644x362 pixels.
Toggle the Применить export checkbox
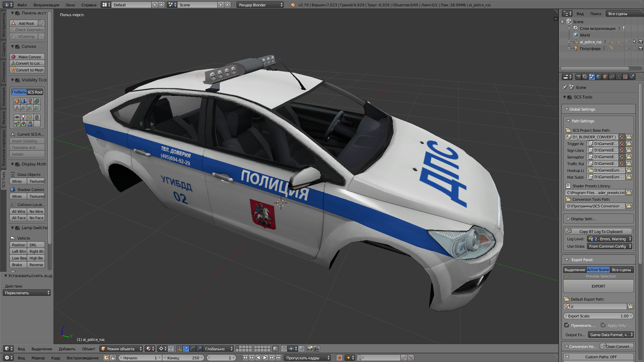click(567, 325)
